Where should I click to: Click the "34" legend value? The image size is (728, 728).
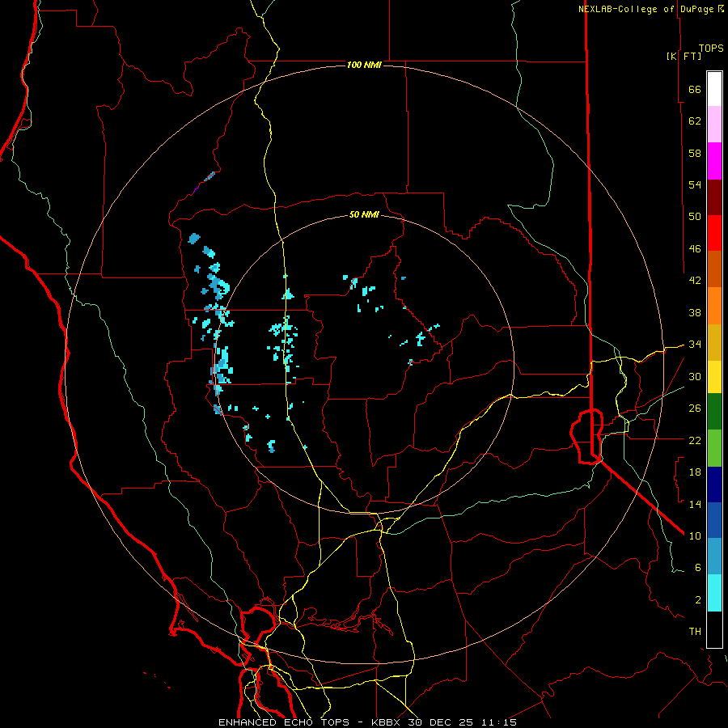(695, 345)
